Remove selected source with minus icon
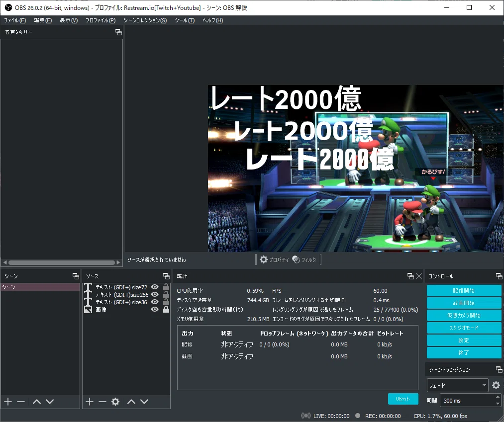Viewport: 504px width, 422px height. click(x=102, y=402)
